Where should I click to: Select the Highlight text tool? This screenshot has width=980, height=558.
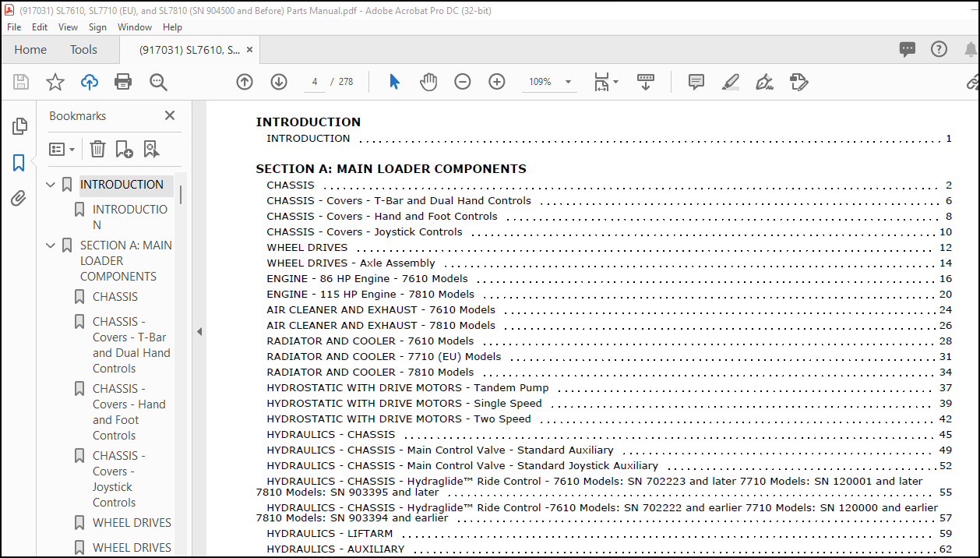(x=730, y=82)
